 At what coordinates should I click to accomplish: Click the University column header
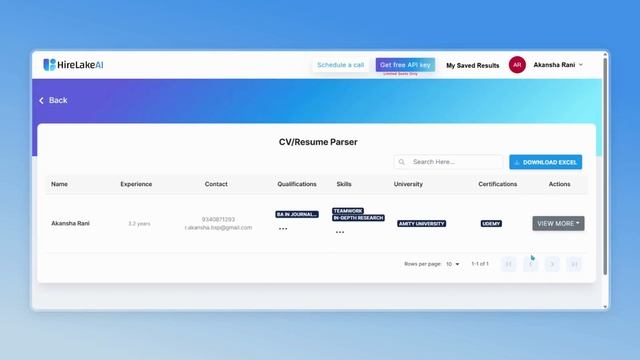coord(408,184)
